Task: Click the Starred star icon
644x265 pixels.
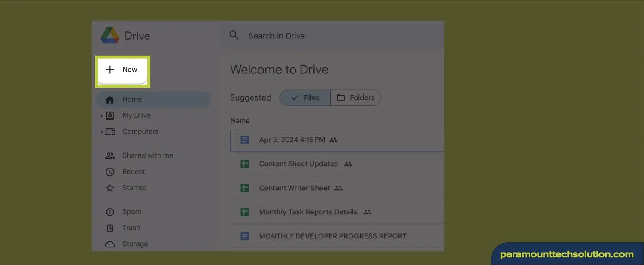Action: (110, 188)
